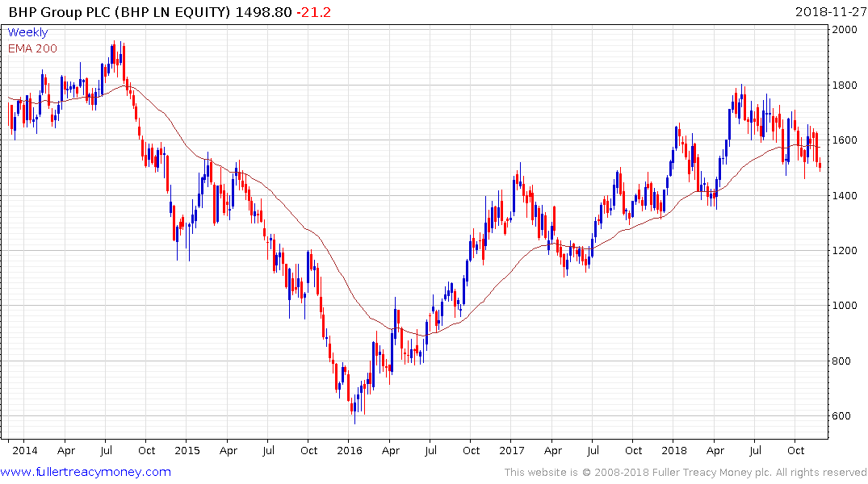868x484 pixels.
Task: Click the 1800 price axis label
Action: pyautogui.click(x=847, y=86)
